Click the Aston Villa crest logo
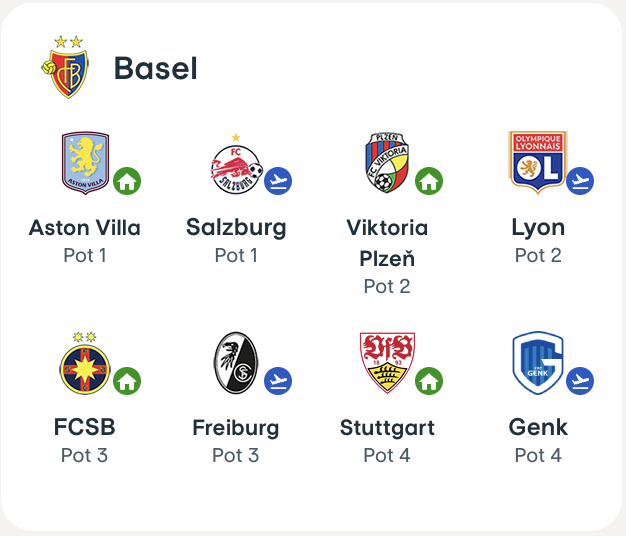The image size is (626, 536). 85,163
